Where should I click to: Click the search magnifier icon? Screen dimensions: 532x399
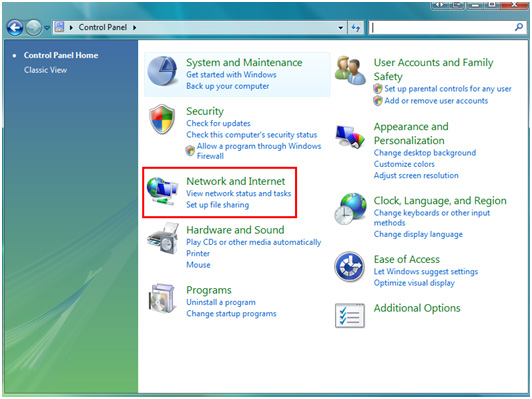coord(518,27)
